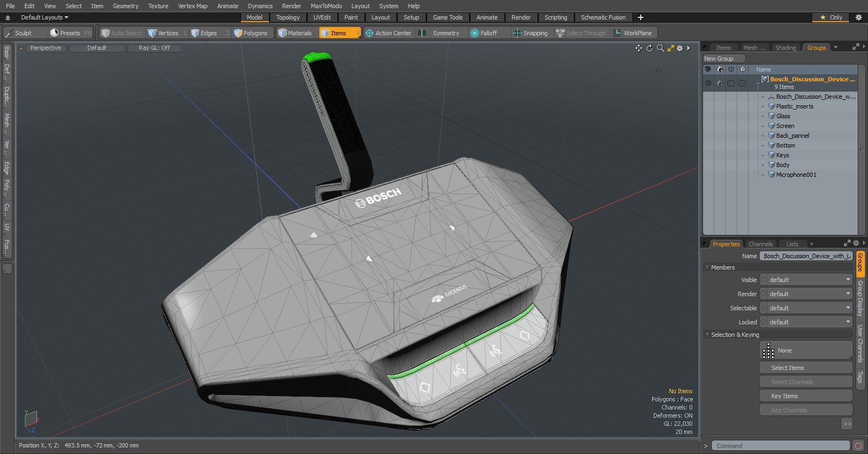Click the viewport pan (move) icon
The height and width of the screenshot is (454, 868).
coord(639,48)
